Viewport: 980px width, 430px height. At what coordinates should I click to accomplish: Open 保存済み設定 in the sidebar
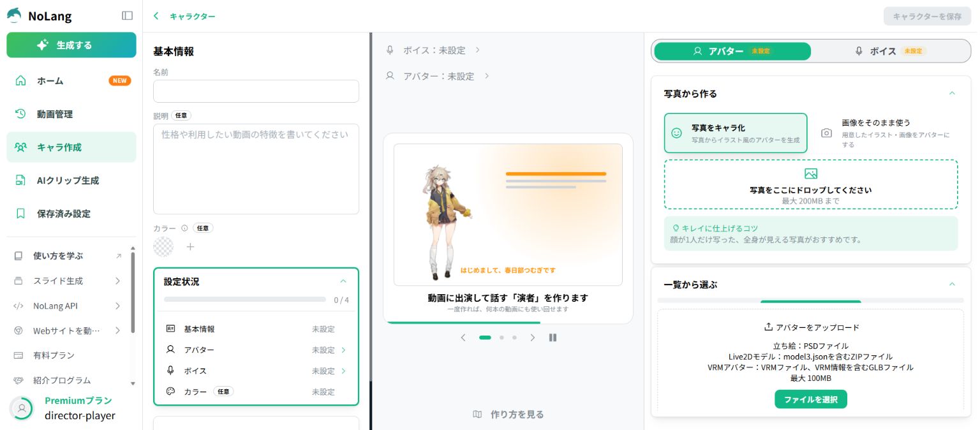pos(71,214)
